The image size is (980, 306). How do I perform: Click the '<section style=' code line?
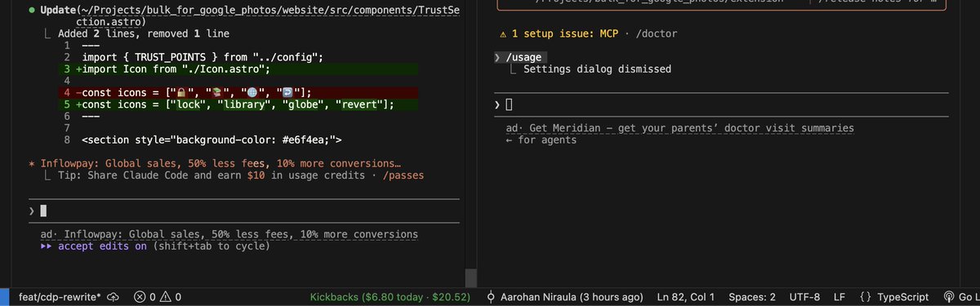point(212,140)
